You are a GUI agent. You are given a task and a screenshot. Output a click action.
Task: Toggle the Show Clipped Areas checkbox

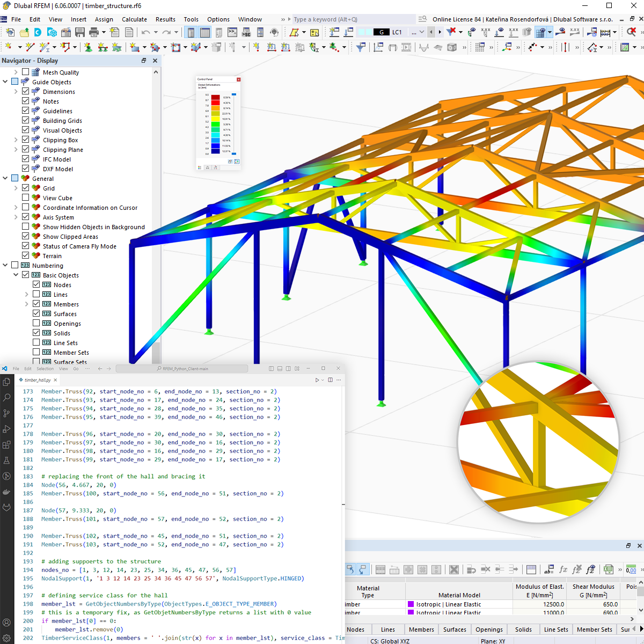26,236
